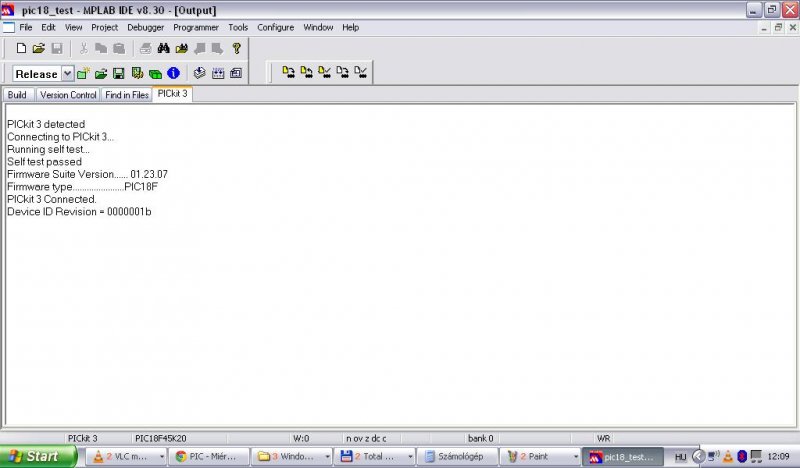Click PIC18F45K20 in the status bar
The width and height of the screenshot is (800, 468).
click(x=160, y=438)
